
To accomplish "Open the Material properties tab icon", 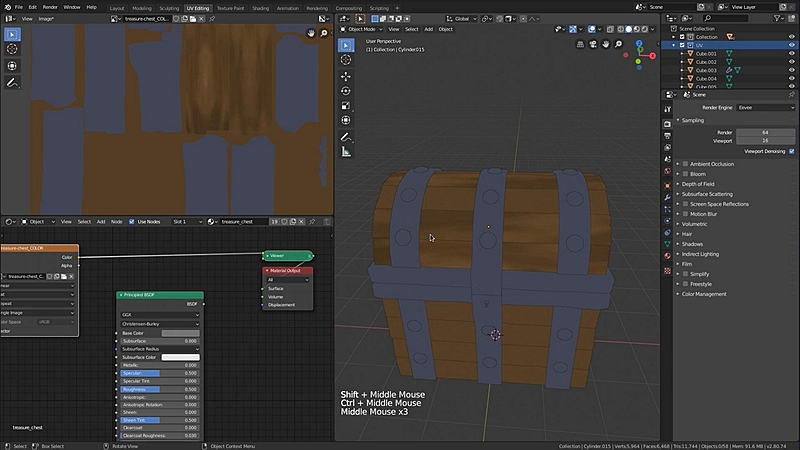I will (x=667, y=256).
